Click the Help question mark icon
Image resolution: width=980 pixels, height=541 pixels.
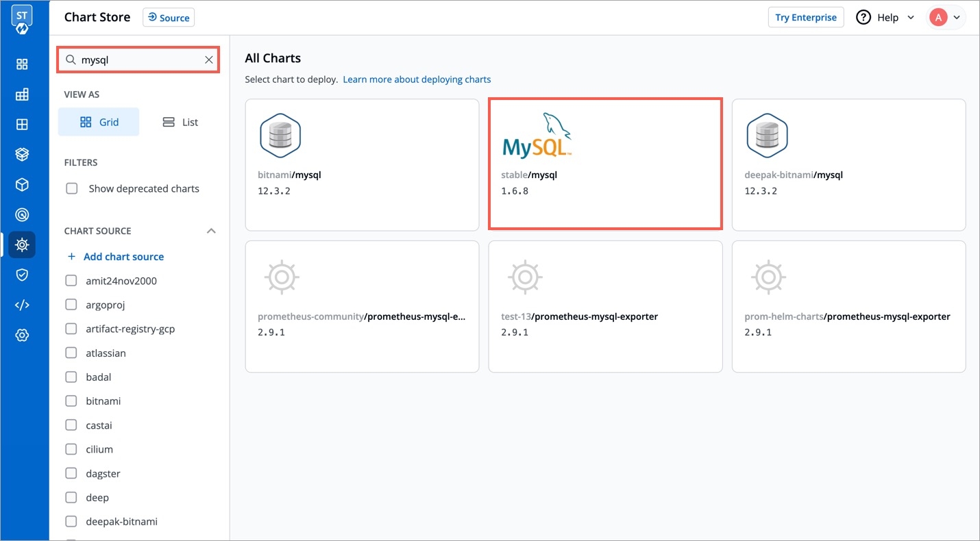tap(864, 18)
